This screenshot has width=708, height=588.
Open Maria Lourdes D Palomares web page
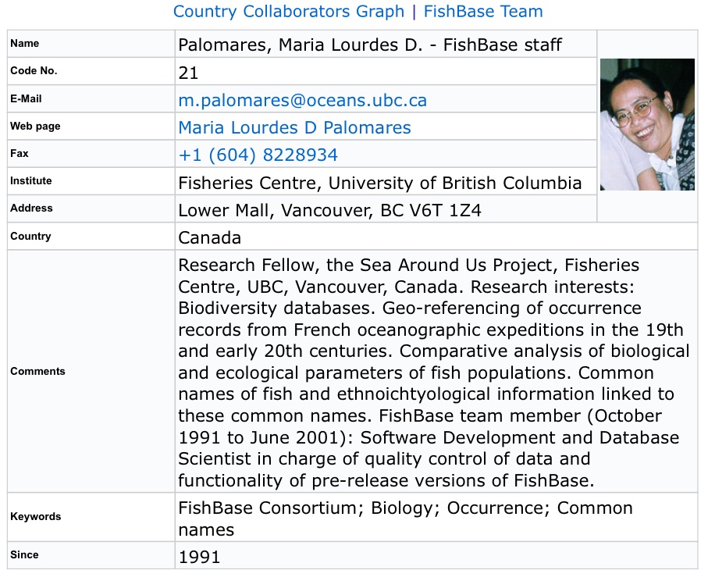click(x=294, y=127)
